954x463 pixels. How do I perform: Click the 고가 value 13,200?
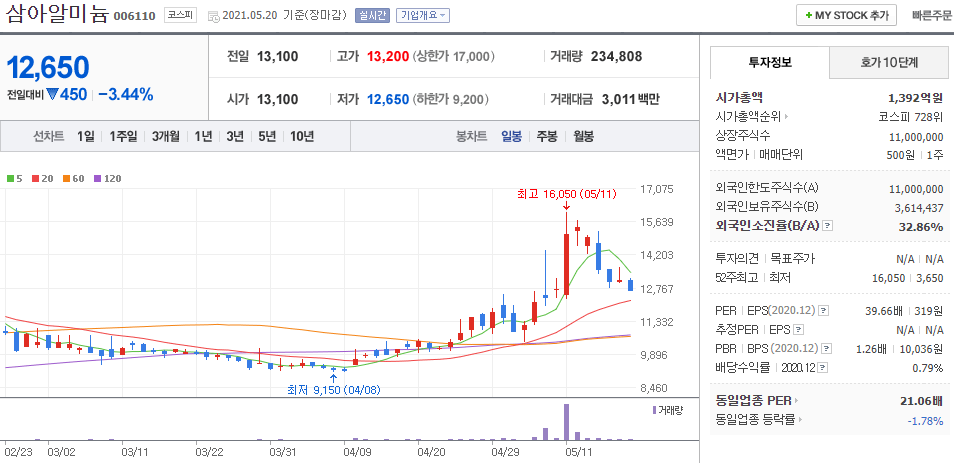pyautogui.click(x=388, y=57)
